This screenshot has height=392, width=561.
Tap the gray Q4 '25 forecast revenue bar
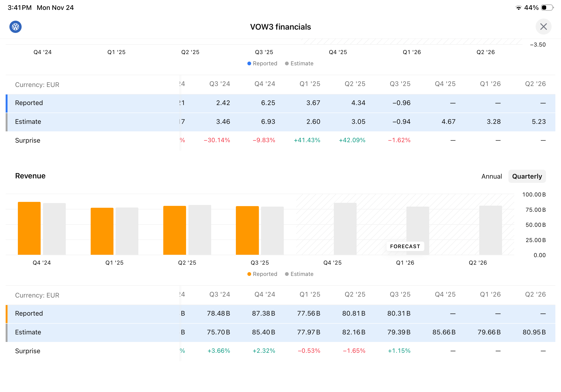345,229
